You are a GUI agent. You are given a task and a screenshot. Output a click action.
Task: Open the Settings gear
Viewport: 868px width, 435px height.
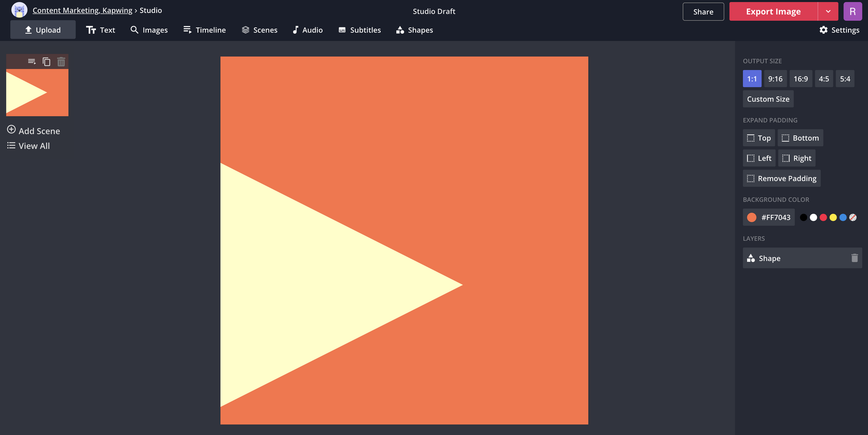tap(839, 30)
